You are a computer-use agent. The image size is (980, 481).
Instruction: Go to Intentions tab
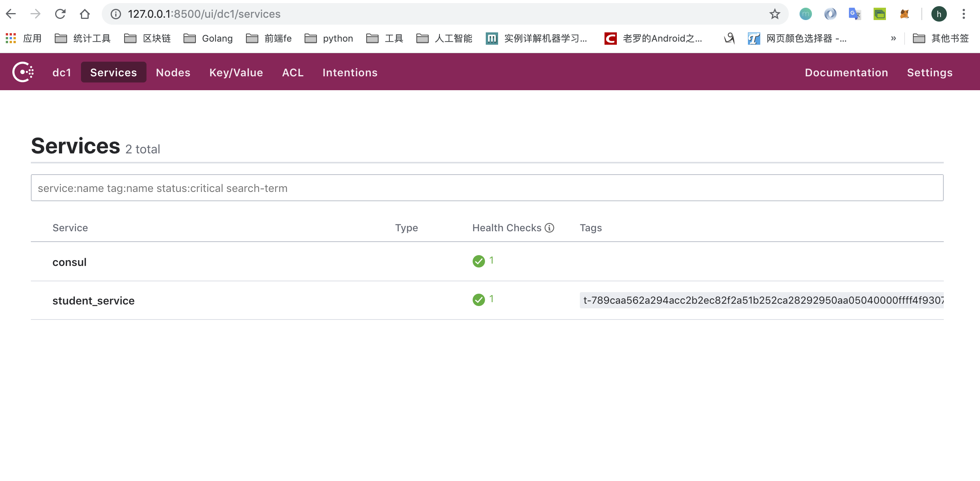pos(350,72)
